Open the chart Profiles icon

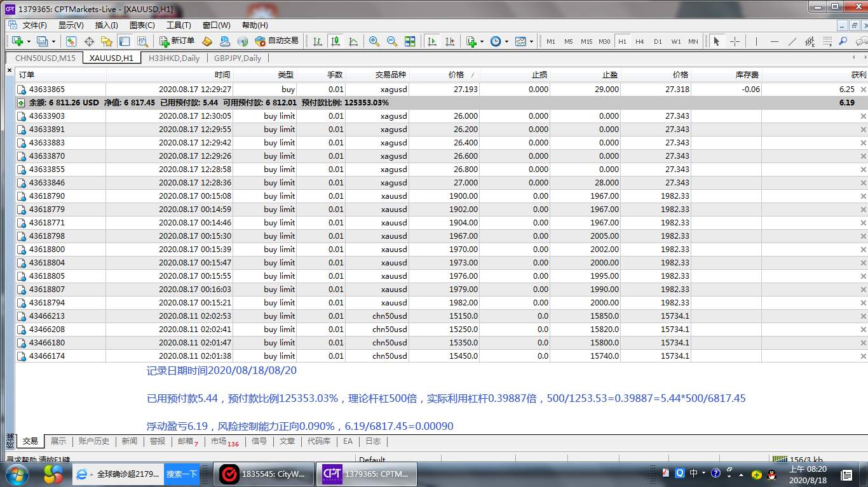(x=43, y=41)
